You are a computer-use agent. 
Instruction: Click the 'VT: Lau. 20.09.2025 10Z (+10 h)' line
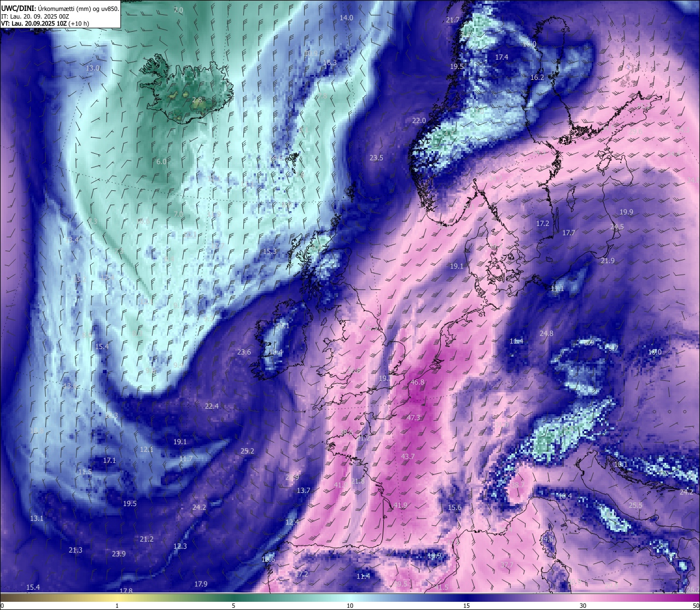[45, 24]
